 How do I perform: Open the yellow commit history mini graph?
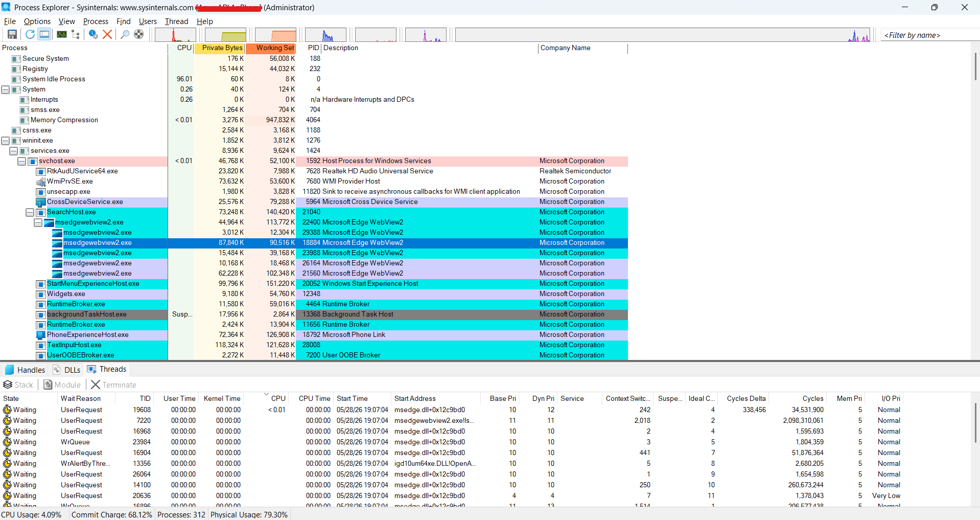tap(225, 35)
